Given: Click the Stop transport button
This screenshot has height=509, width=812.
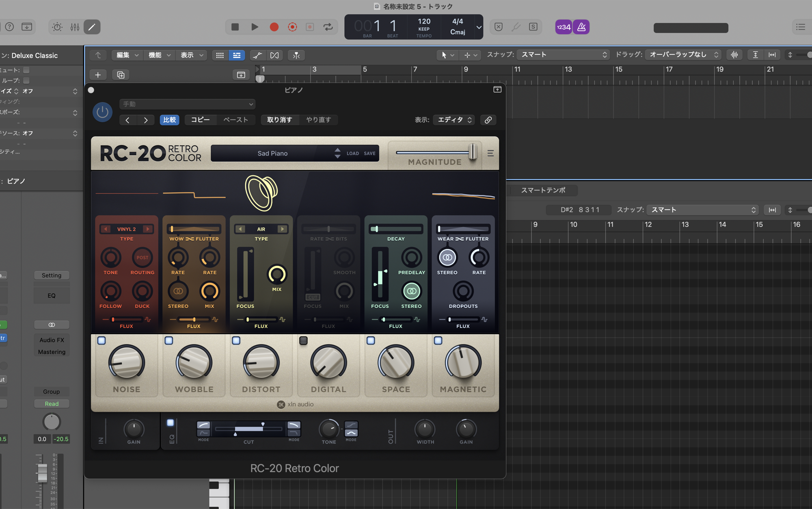Looking at the screenshot, I should click(x=235, y=27).
